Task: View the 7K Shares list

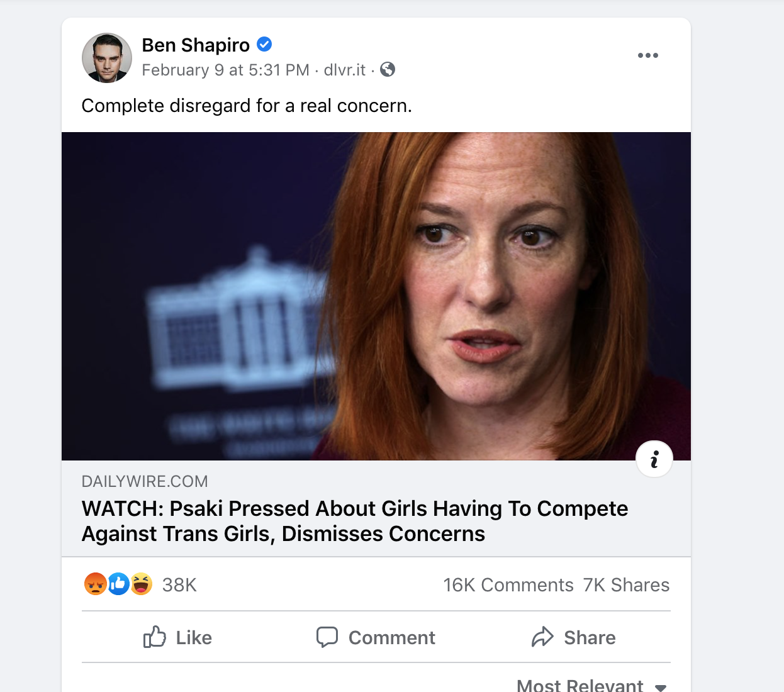Action: click(x=626, y=585)
